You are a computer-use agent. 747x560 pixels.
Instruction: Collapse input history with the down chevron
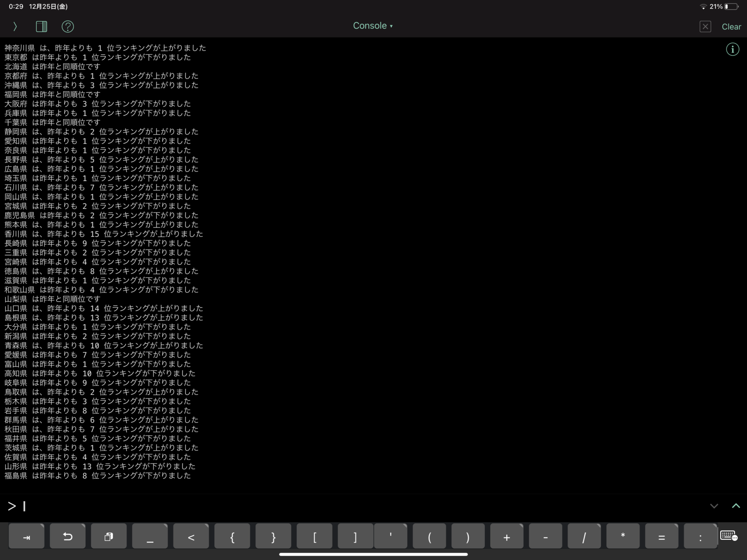point(714,506)
